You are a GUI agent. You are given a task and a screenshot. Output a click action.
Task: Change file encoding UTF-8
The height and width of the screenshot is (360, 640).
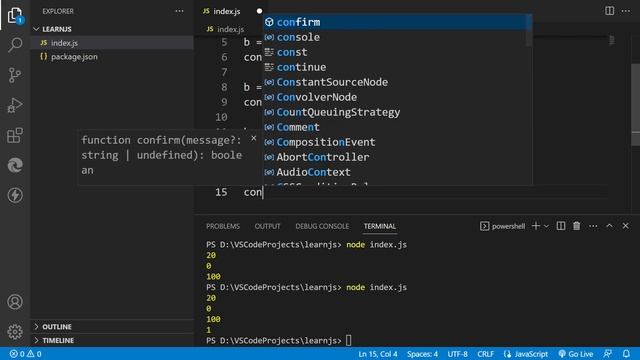(x=458, y=354)
